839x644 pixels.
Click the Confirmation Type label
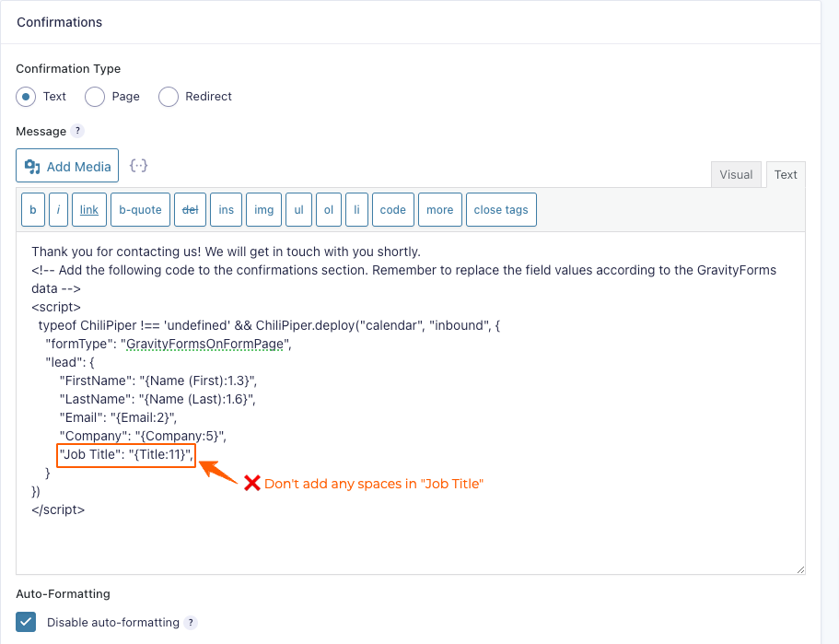[68, 68]
